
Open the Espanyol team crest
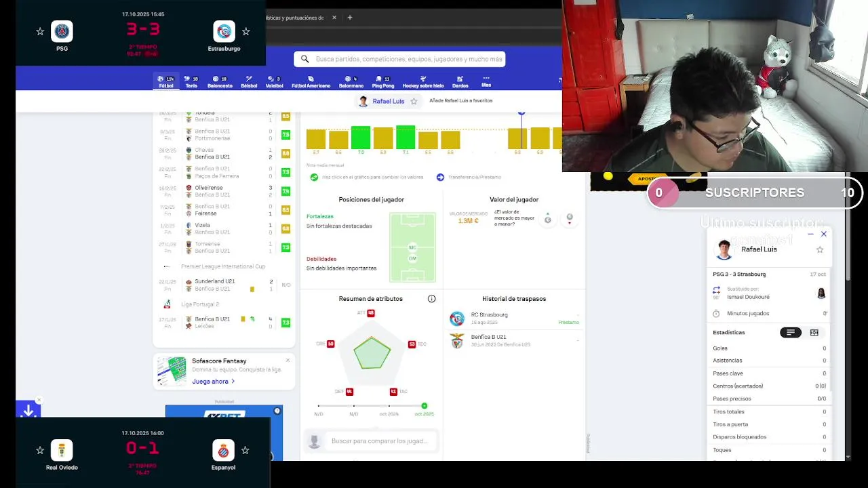(223, 450)
